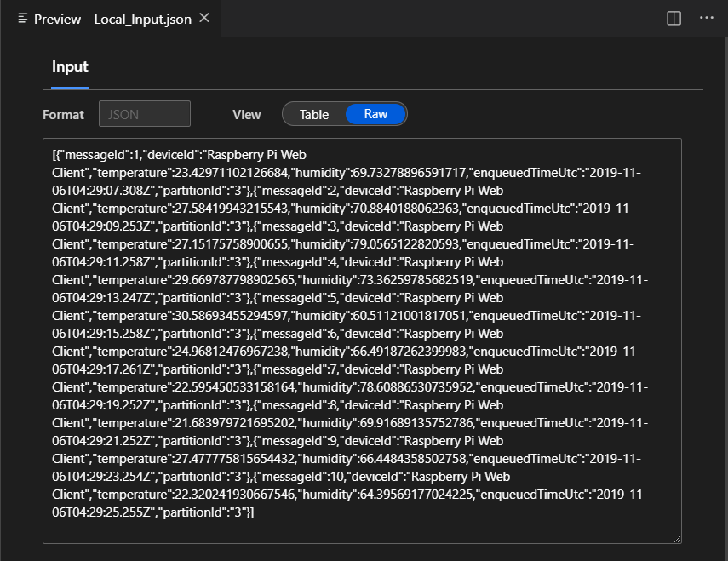Click the text "messageId":10 in the JSON
Viewport: 728px width, 561px height.
(x=302, y=477)
